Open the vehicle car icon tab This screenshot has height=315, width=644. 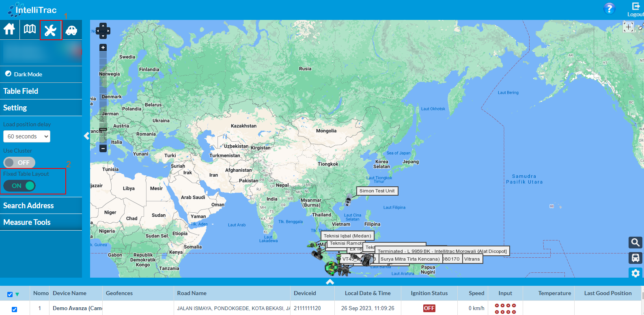(71, 30)
